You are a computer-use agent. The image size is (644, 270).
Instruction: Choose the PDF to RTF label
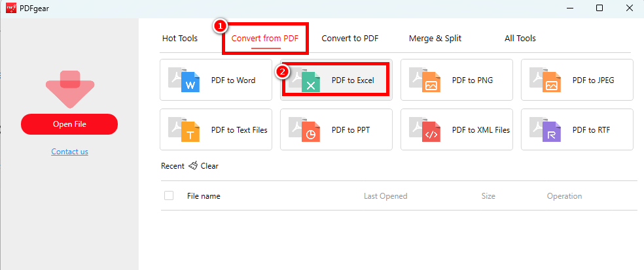[592, 130]
